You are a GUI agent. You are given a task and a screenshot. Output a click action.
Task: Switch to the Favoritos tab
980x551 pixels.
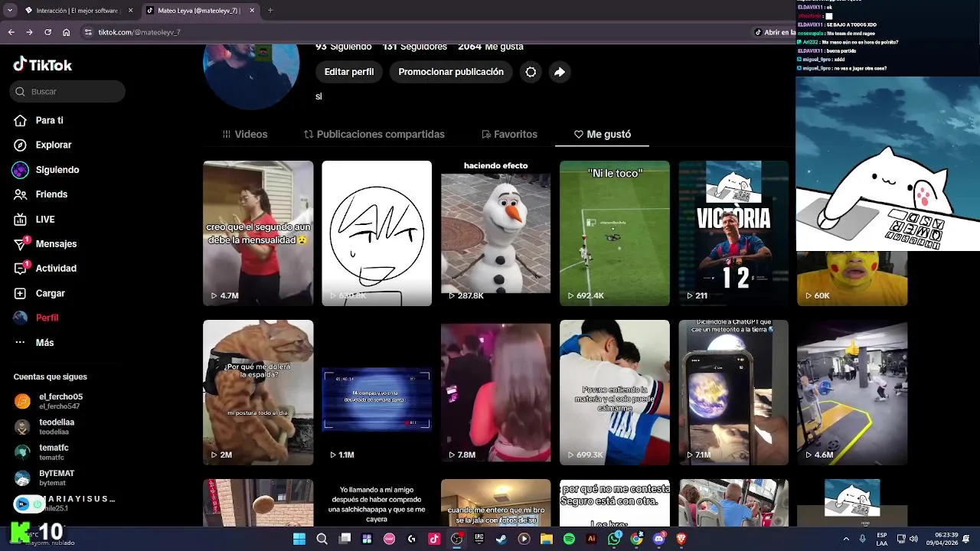point(509,134)
